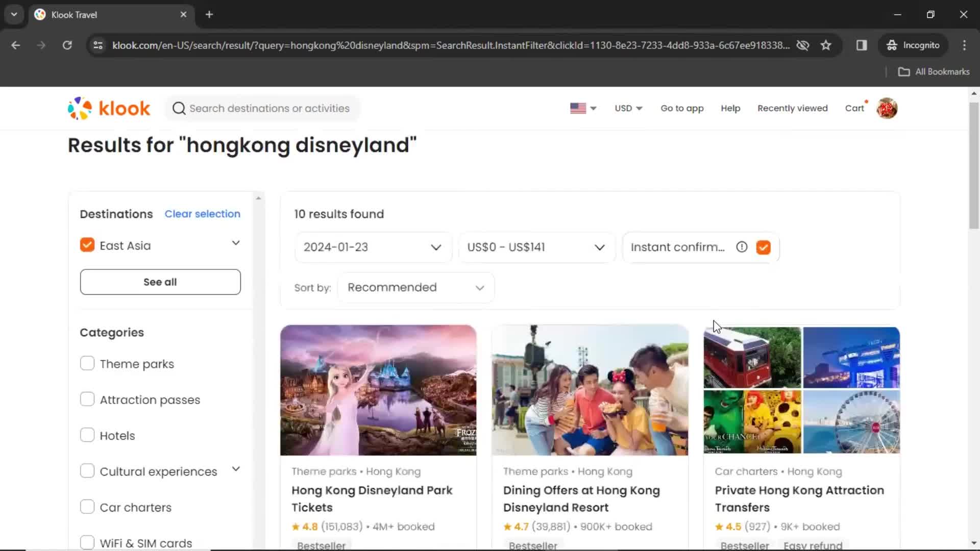Check the Cultural experiences category
The image size is (980, 551).
pyautogui.click(x=87, y=470)
